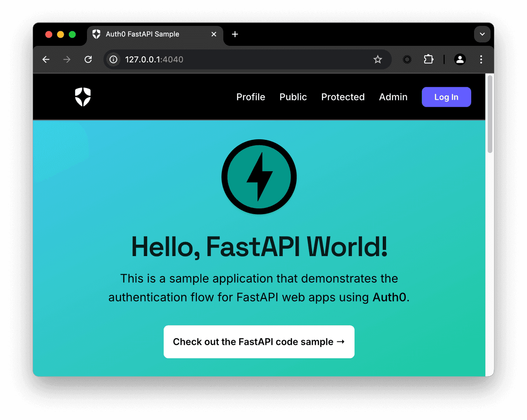Click the yellow minimize window button
This screenshot has width=527, height=420.
pos(61,34)
